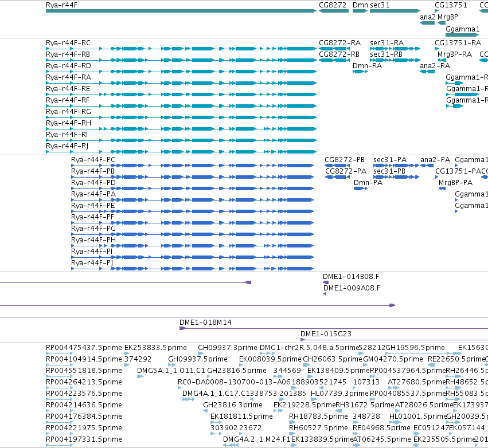
Task: Click EST label EK008039.5prime
Action: pyautogui.click(x=270, y=359)
